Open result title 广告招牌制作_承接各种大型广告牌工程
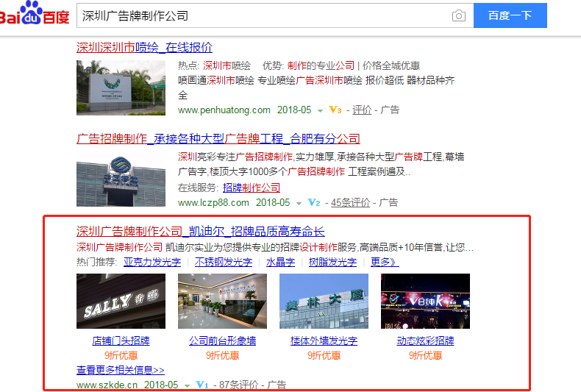The width and height of the screenshot is (581, 392). click(x=218, y=139)
